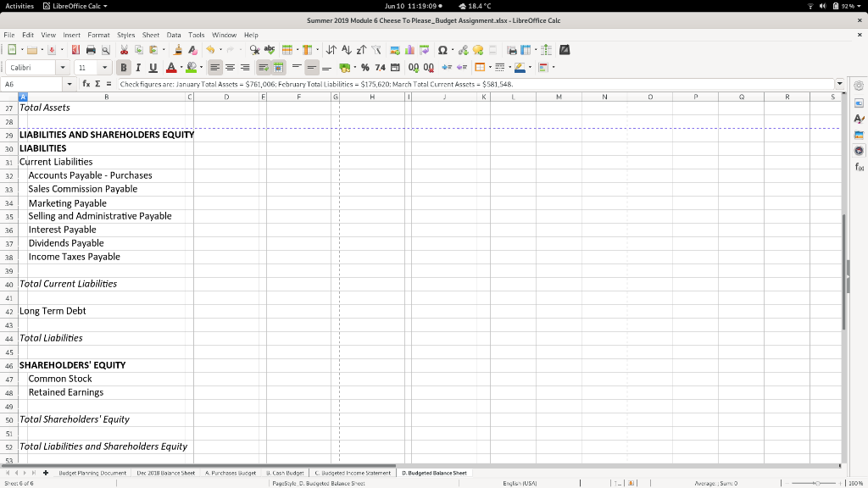Viewport: 868px width, 488px height.
Task: Toggle underline formatting
Action: tap(153, 67)
